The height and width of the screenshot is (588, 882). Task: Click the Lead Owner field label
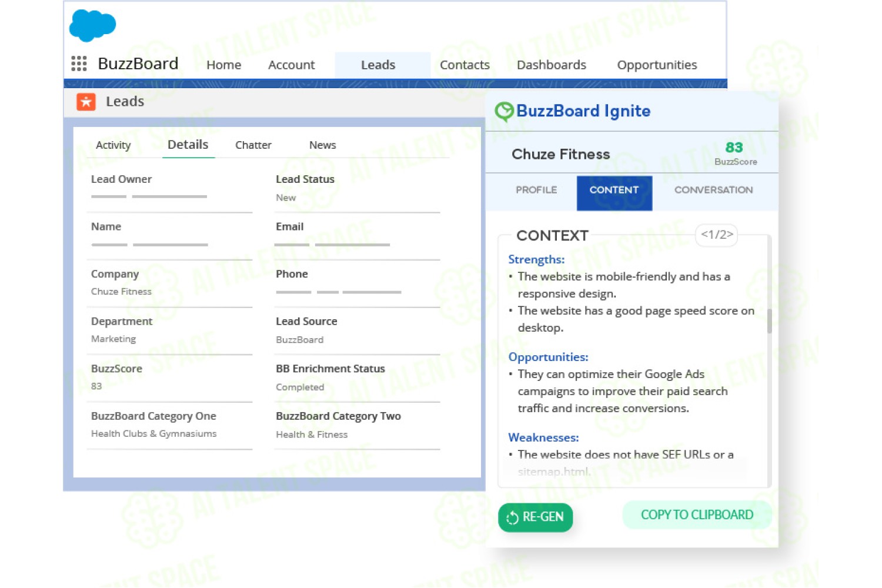click(121, 179)
